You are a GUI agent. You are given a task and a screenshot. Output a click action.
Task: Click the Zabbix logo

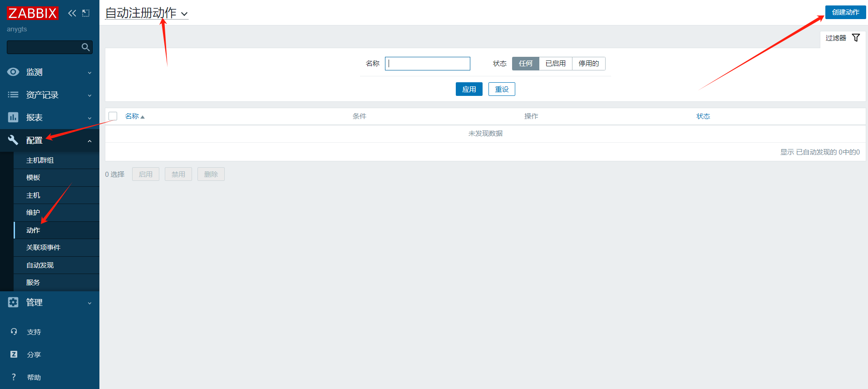pos(32,13)
